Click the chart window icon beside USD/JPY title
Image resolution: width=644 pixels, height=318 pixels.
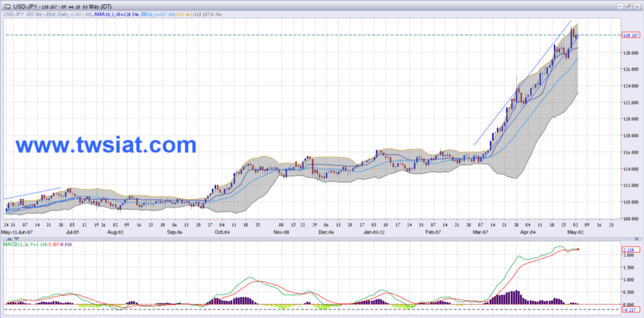point(7,6)
